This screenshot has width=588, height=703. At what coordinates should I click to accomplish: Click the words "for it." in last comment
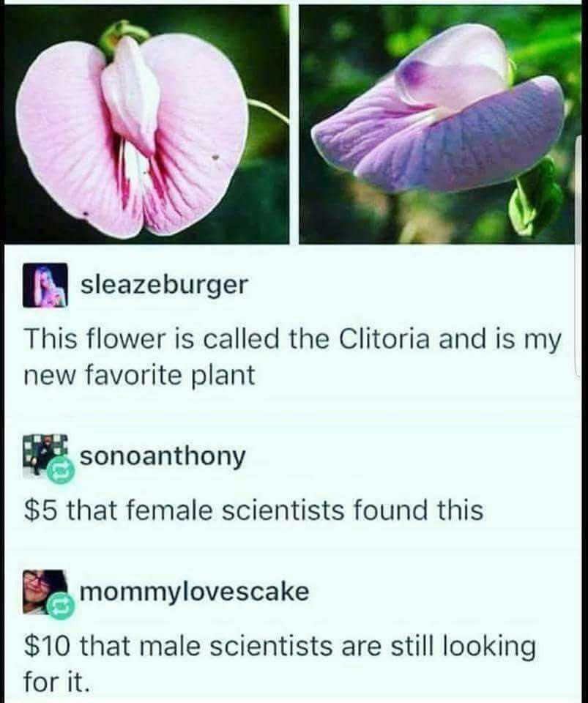(53, 682)
